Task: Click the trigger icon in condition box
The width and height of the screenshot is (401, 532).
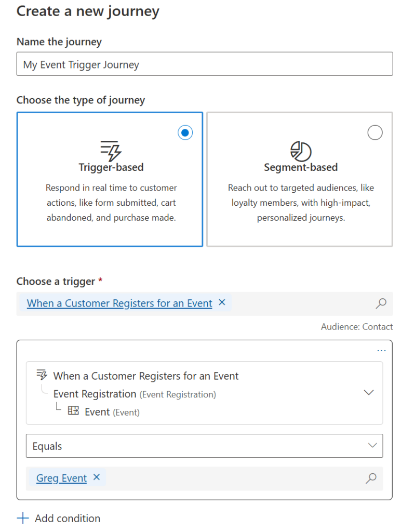Action: pyautogui.click(x=42, y=375)
